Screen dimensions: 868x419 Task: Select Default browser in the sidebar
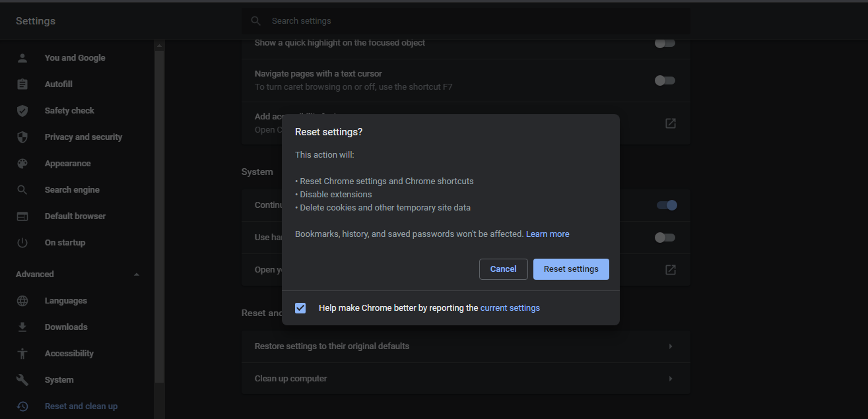pos(75,216)
